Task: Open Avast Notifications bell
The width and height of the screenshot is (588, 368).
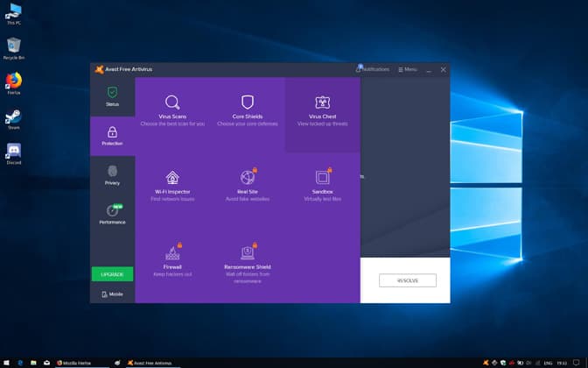Action: 373,69
